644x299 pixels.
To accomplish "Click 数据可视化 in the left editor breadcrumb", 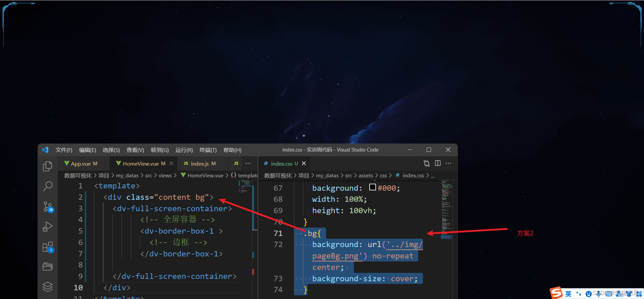I will [x=78, y=175].
